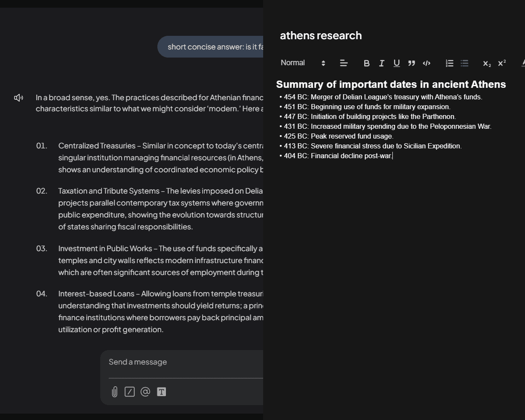The image size is (525, 420).
Task: Toggle the text formatting T button
Action: [161, 392]
